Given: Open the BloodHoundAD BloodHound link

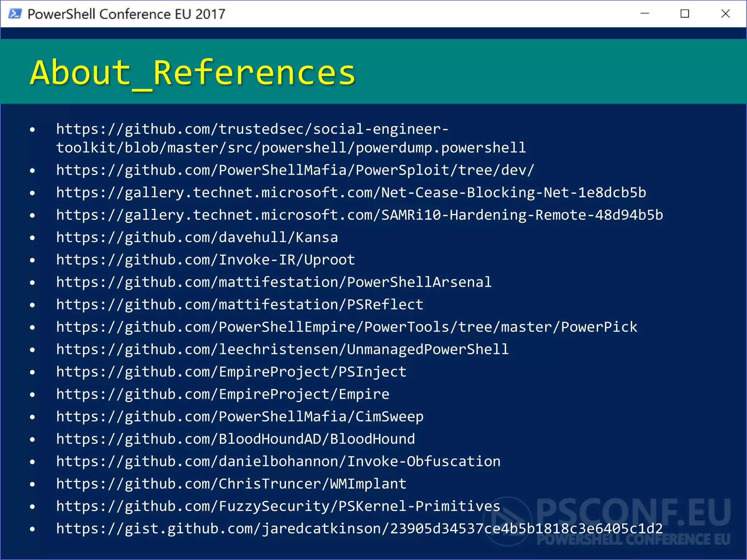Looking at the screenshot, I should click(236, 439).
